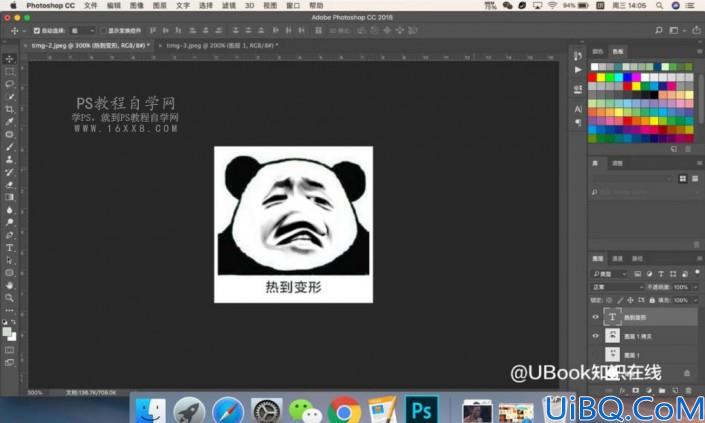Open the 滤镜 menu
The image size is (705, 423).
tap(229, 5)
